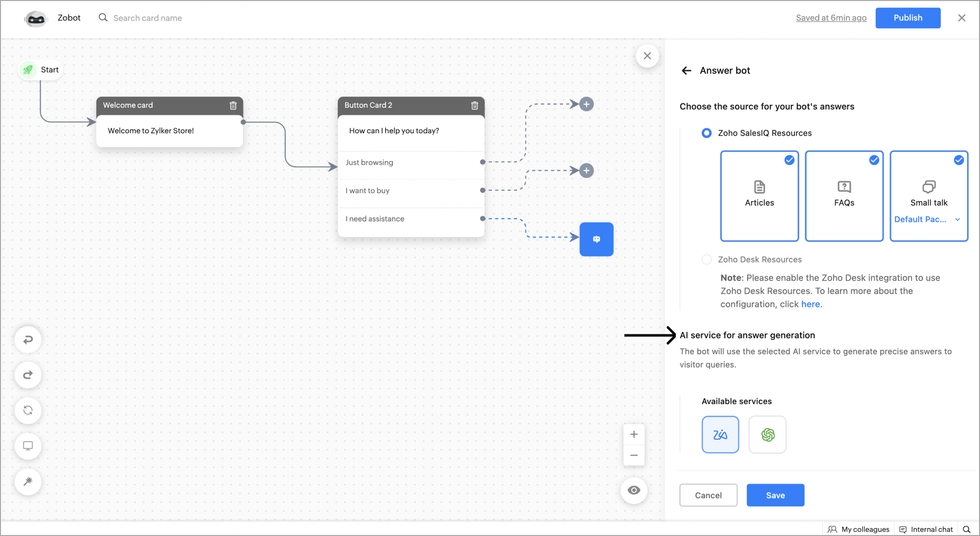Zoom in on the canvas

pos(634,434)
